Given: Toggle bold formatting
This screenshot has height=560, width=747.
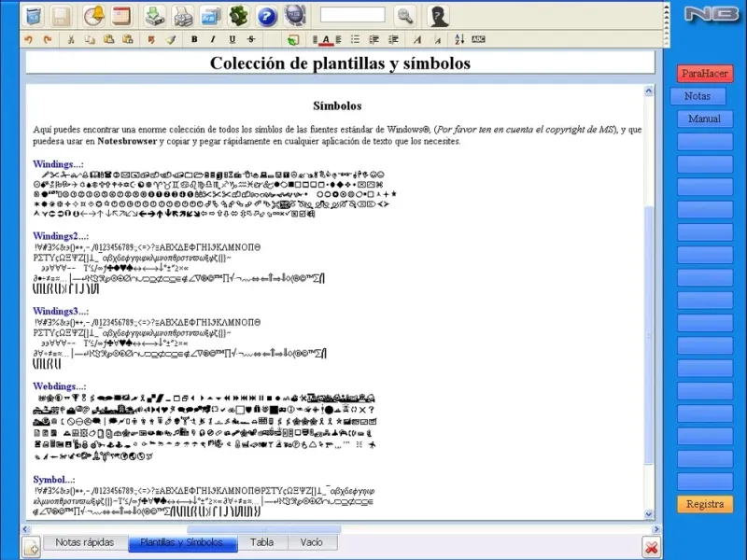Looking at the screenshot, I should pos(194,39).
